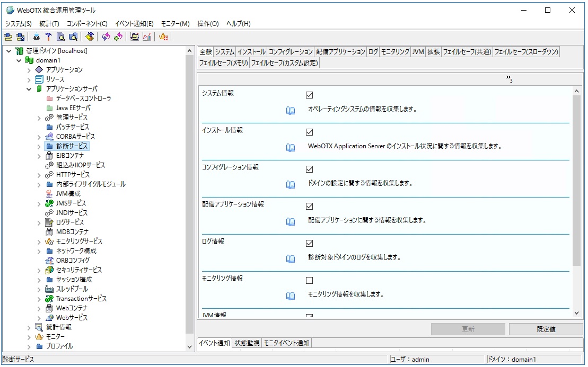
Task: Click the settings panel vertical scrollbar
Action: pos(577,180)
